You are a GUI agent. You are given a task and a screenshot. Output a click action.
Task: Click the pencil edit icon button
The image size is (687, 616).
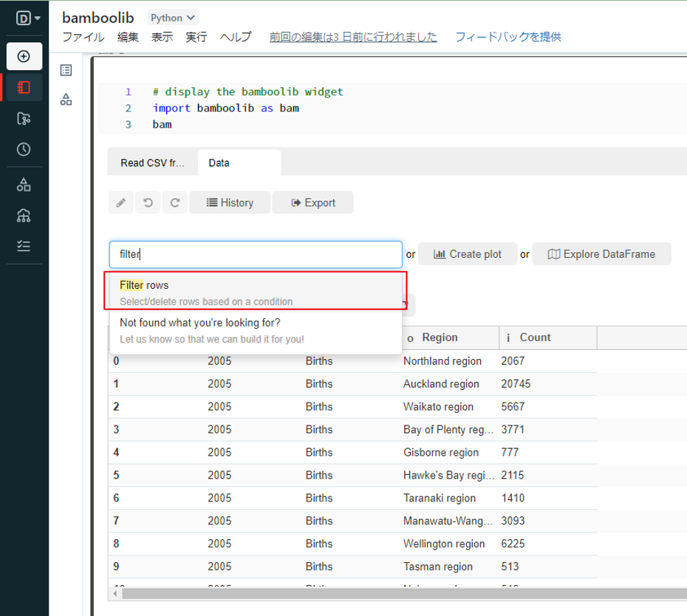pos(120,202)
